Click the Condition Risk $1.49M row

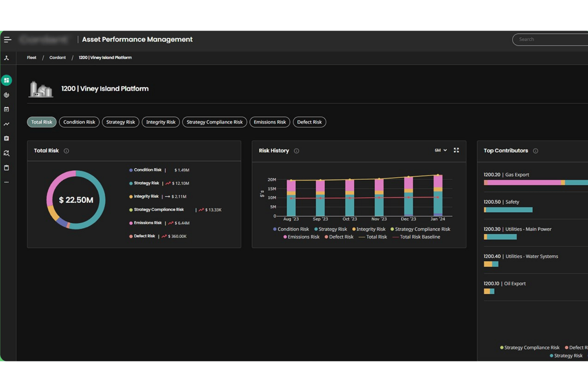point(159,170)
